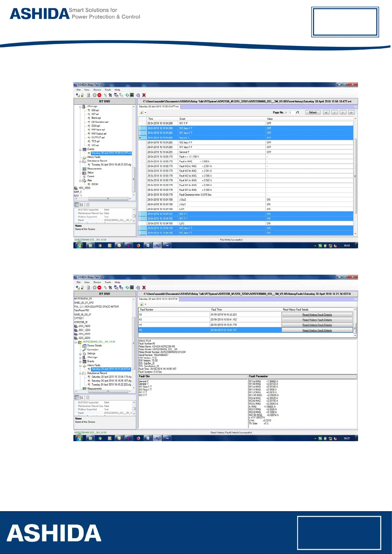This screenshot has height=554, width=392.
Task: Open File menu in upper Relay-Talk window
Action: tap(79, 90)
